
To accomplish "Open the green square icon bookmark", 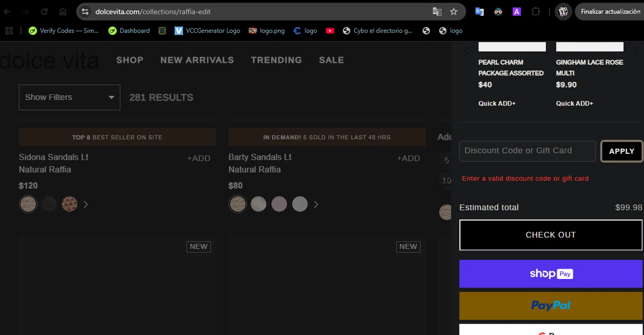I will 162,30.
